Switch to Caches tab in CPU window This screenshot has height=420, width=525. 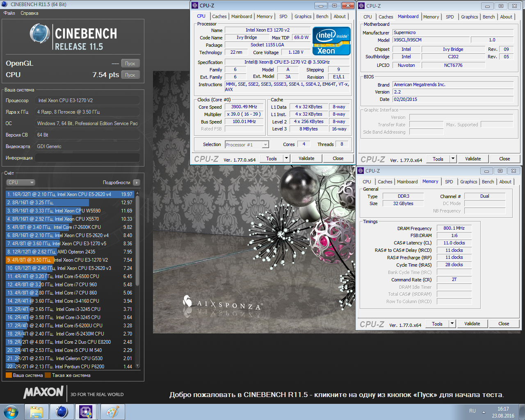click(x=219, y=16)
